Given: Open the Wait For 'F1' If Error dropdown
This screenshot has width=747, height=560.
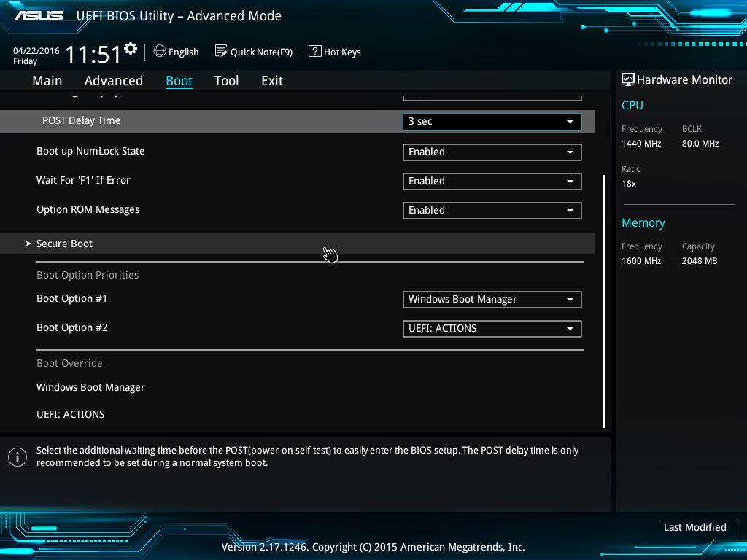Looking at the screenshot, I should click(x=492, y=182).
